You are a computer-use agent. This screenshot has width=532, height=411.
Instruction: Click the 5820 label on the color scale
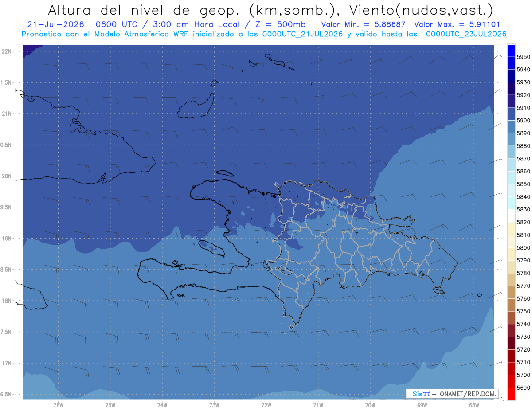coord(524,222)
